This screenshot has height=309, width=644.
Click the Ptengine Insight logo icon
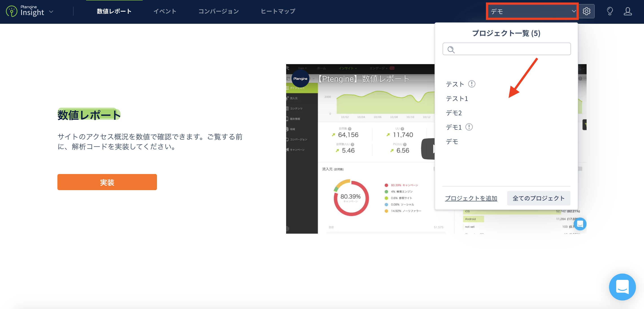point(11,11)
